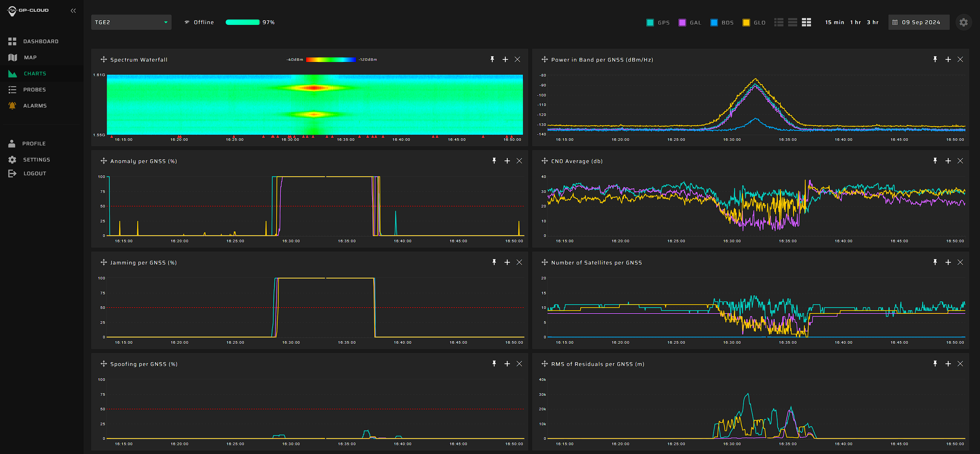Open the TGE2 probe selector dropdown
Image resolution: width=980 pixels, height=454 pixels.
pos(131,22)
